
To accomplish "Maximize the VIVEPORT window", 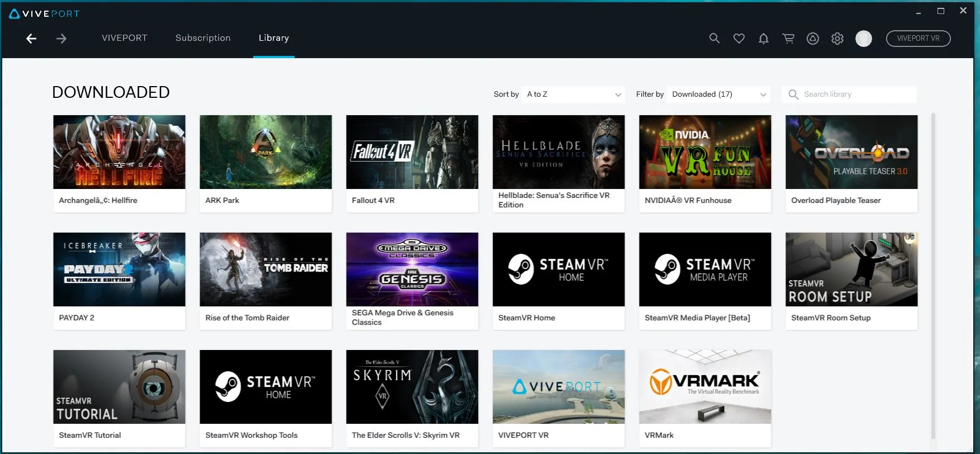I will pos(941,11).
